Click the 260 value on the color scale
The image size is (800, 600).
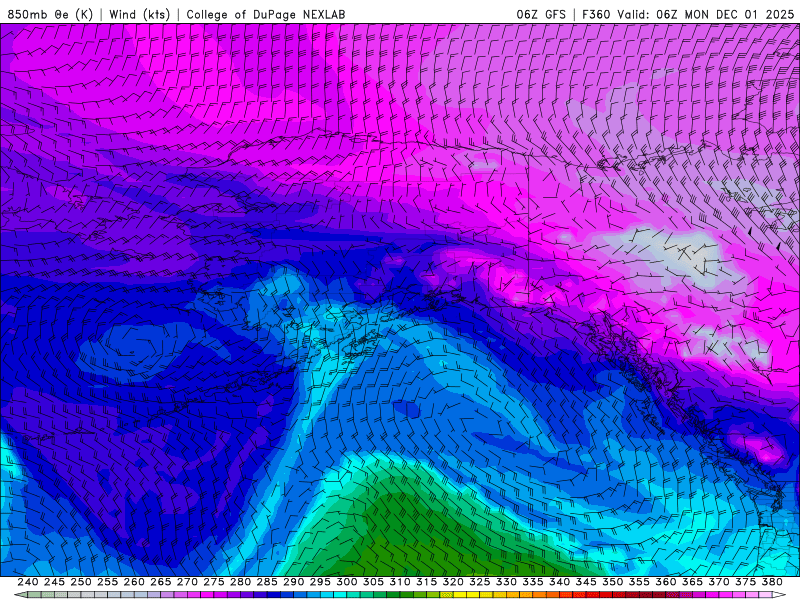134,582
